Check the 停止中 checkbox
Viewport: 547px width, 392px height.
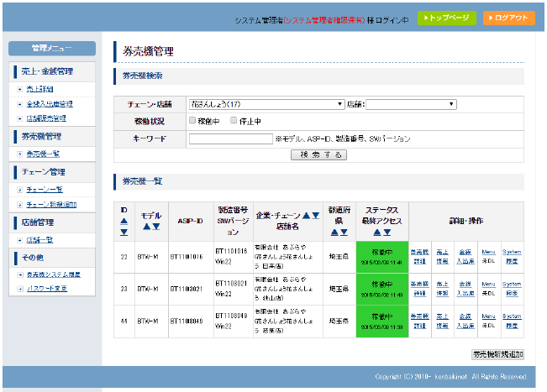tap(233, 121)
